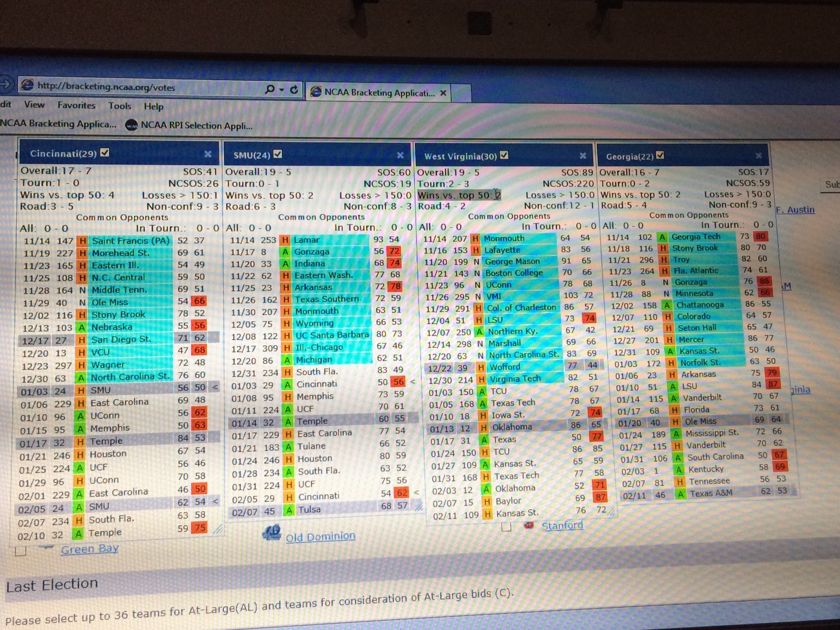
Task: Click the refresh icon in the address bar
Action: tap(294, 90)
